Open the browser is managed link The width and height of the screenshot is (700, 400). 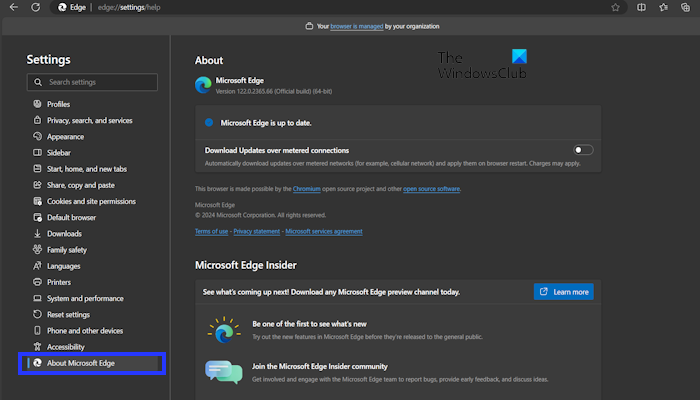[357, 26]
